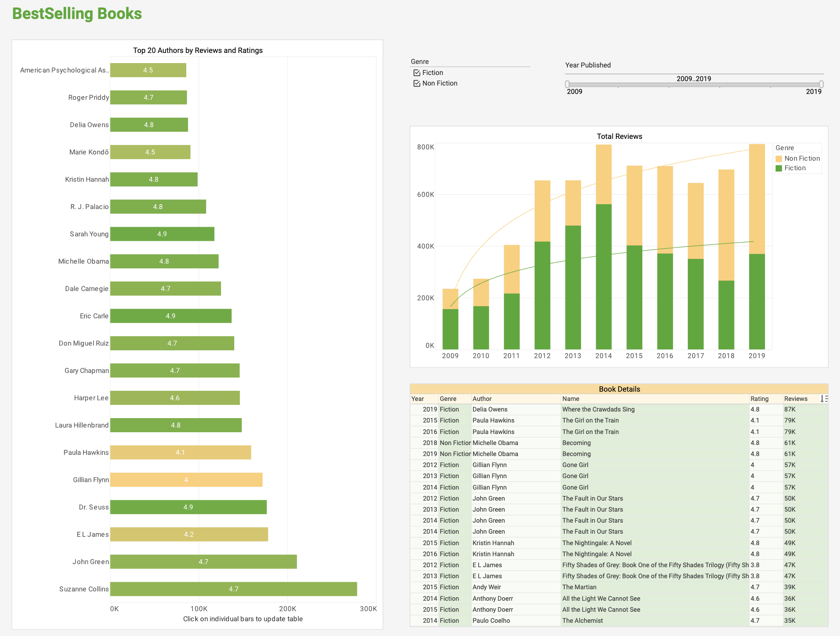Click the left handle of Year Published slider
The image size is (840, 636).
[x=567, y=84]
